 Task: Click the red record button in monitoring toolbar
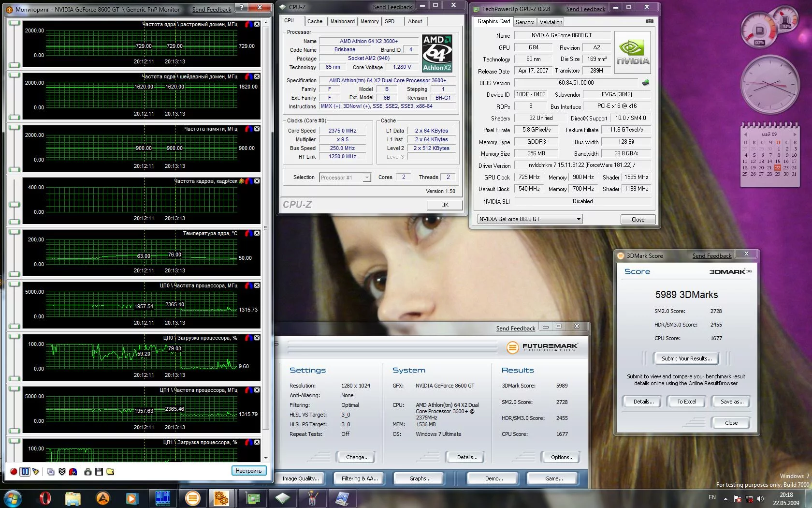[x=14, y=471]
